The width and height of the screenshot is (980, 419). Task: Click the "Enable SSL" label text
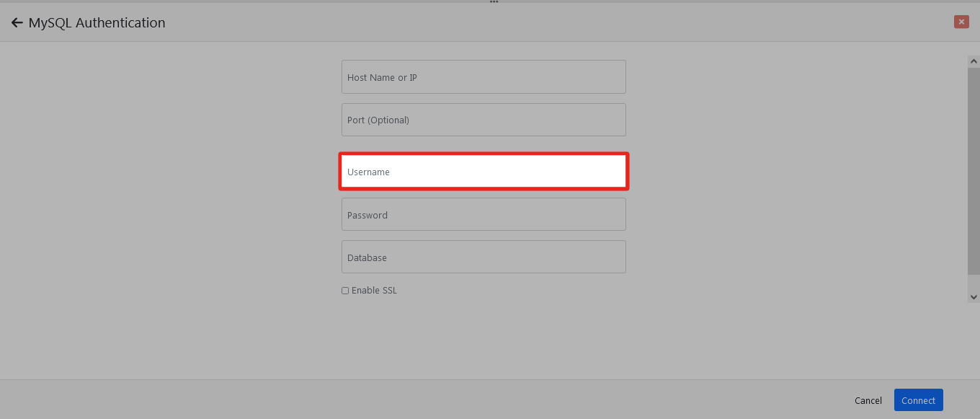pyautogui.click(x=374, y=291)
